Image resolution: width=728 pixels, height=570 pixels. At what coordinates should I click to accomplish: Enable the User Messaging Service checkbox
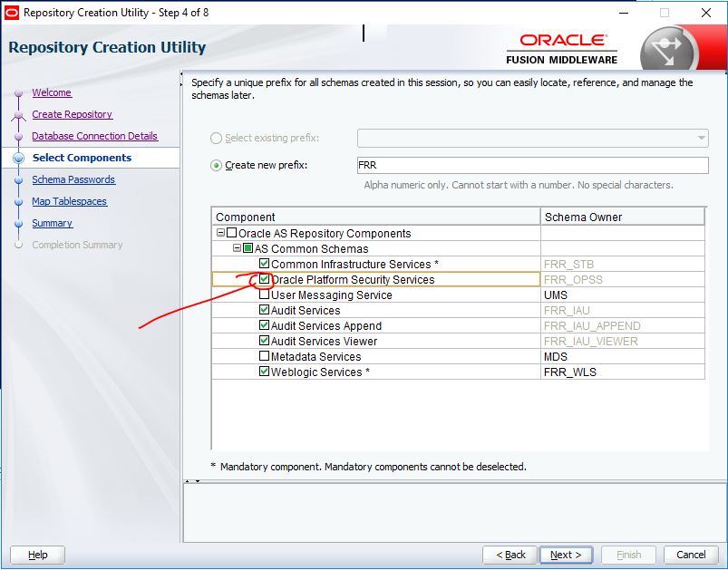pyautogui.click(x=263, y=295)
